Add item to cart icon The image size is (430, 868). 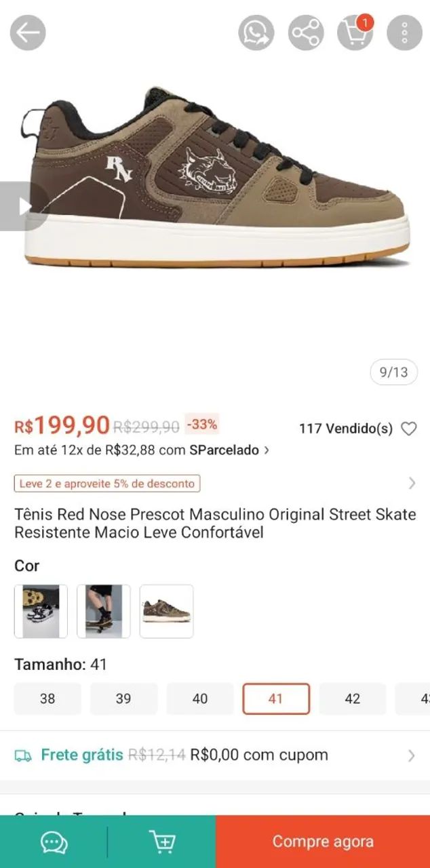click(x=163, y=842)
